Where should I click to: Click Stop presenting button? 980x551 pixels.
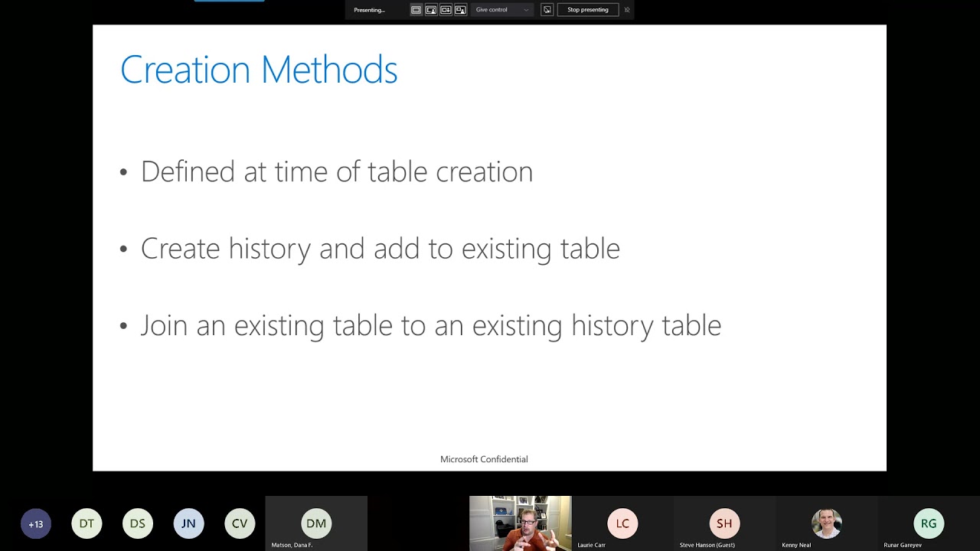click(588, 10)
